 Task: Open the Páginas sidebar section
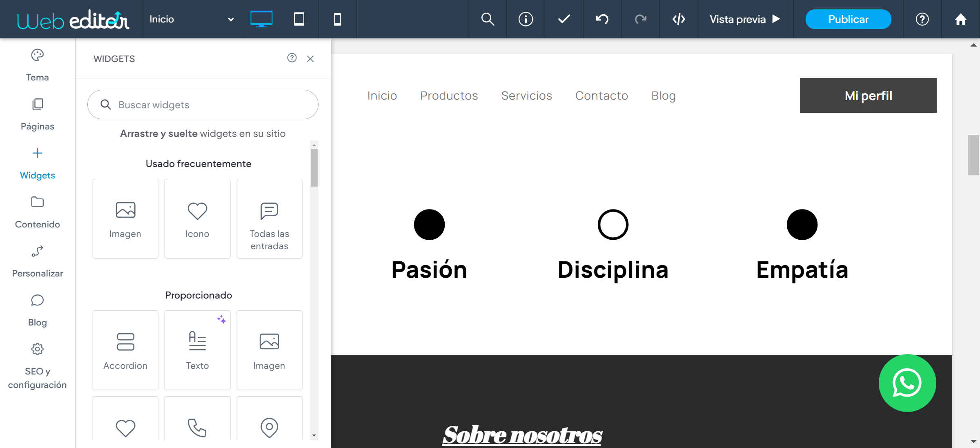(37, 114)
